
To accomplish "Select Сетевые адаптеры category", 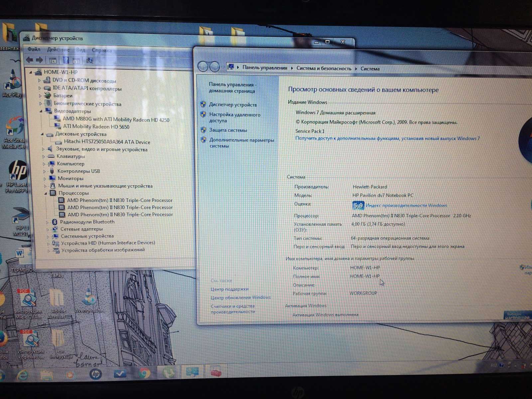I will pyautogui.click(x=81, y=229).
